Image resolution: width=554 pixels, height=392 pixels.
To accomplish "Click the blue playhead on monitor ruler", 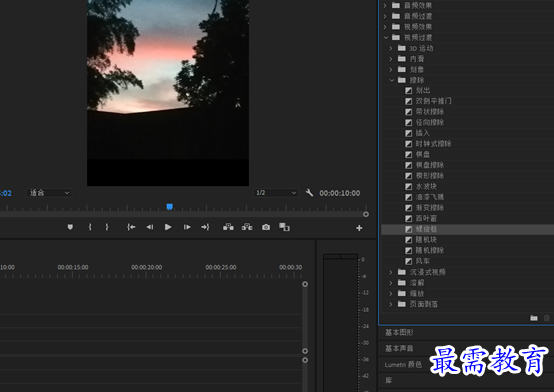I will [x=170, y=207].
